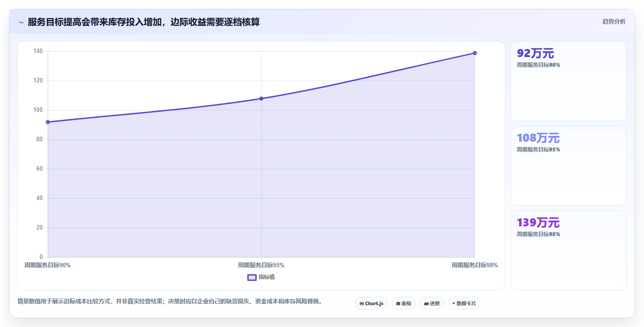The width and height of the screenshot is (644, 327).
Task: Toggle the 指标值 legend color box
Action: tap(252, 277)
